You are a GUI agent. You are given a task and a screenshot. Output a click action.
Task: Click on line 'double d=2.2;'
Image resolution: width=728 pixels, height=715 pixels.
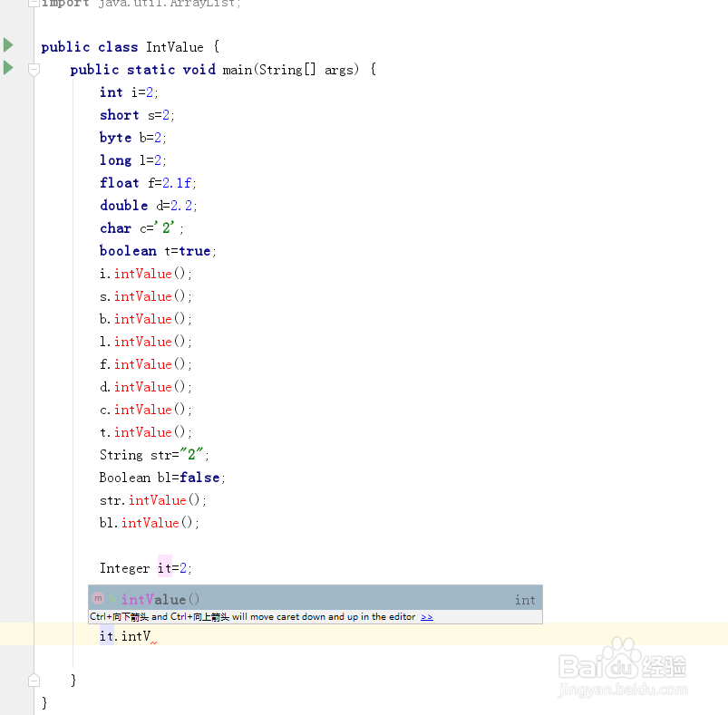[149, 206]
